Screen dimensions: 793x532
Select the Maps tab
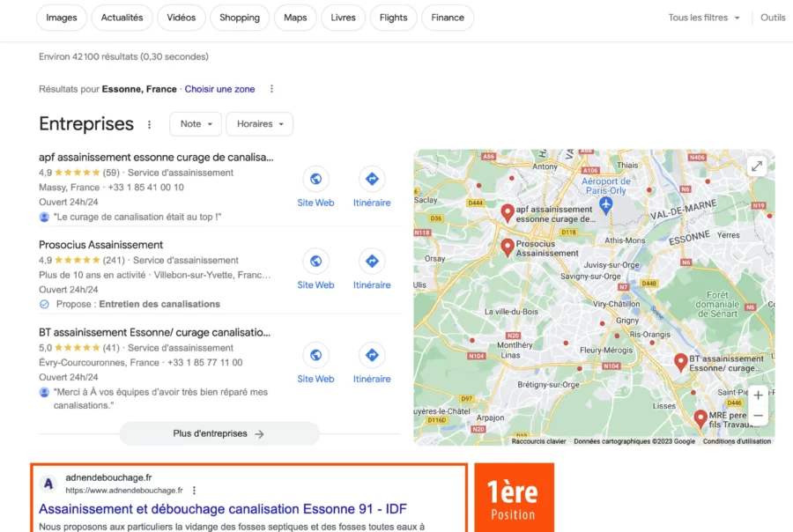pyautogui.click(x=295, y=18)
